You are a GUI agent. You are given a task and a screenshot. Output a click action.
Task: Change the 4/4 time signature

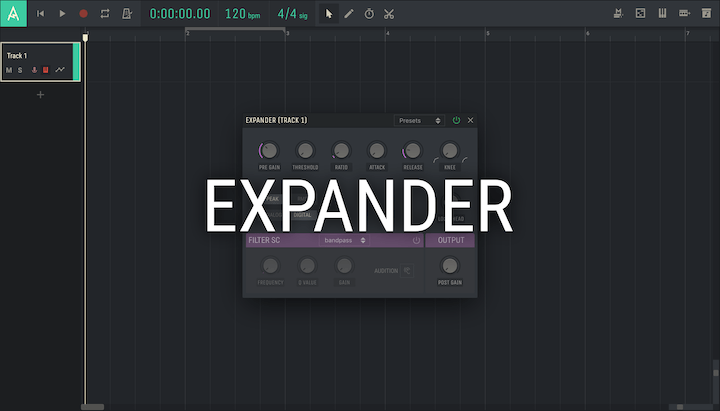point(292,14)
